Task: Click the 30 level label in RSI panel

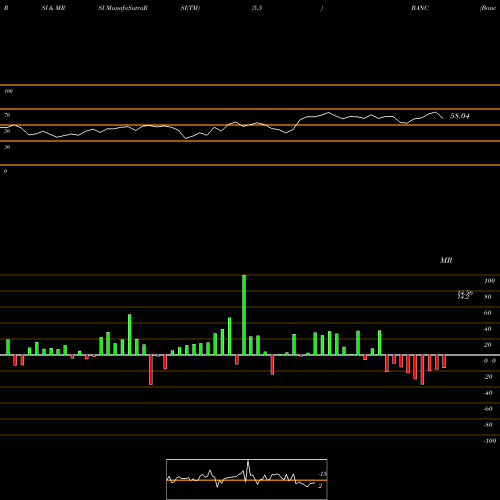Action: coord(7,147)
